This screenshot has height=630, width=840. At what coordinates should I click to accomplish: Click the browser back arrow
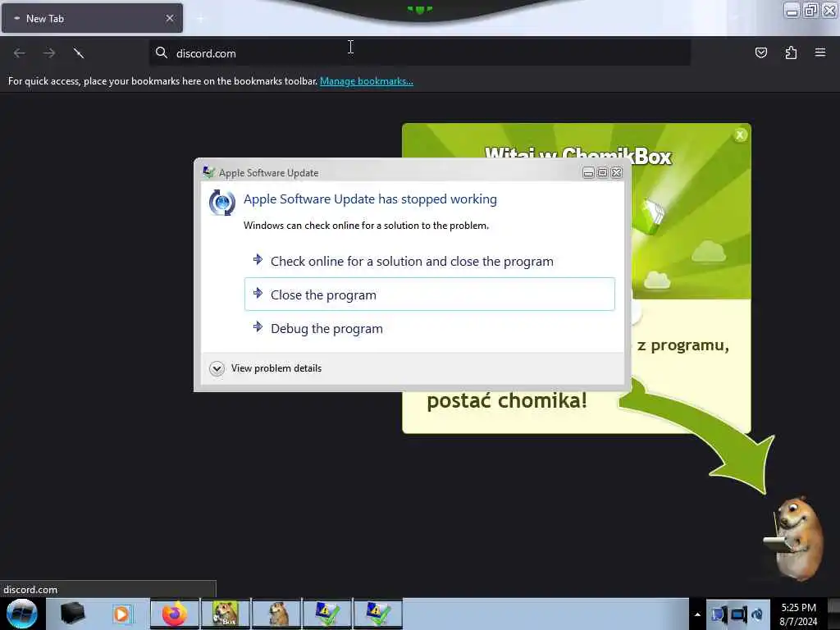(20, 53)
